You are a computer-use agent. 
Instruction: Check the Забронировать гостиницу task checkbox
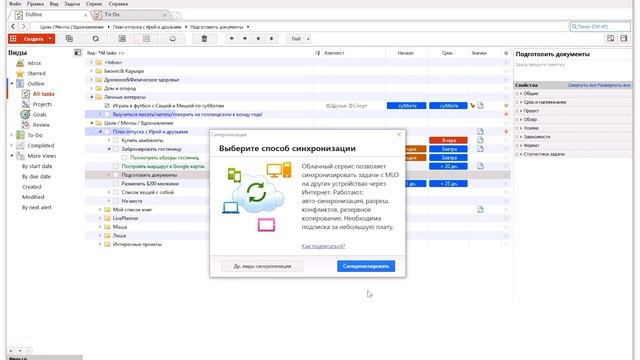pos(116,149)
